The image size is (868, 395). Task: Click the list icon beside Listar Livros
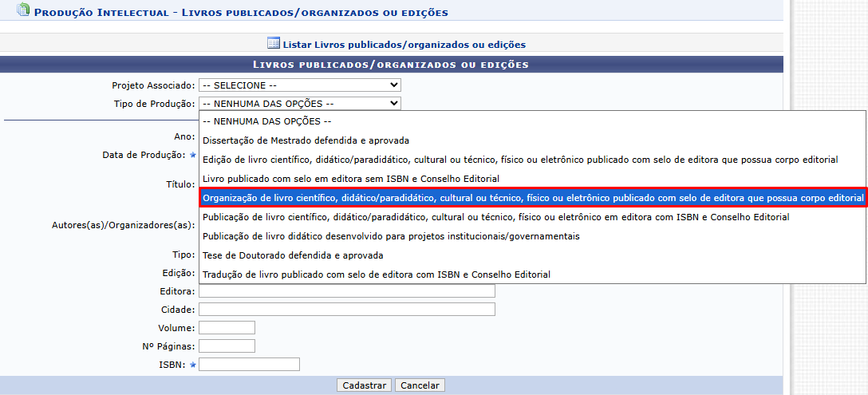click(x=274, y=43)
